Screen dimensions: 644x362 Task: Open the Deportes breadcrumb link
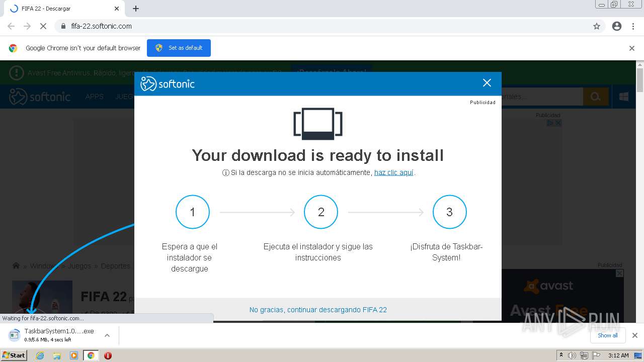point(116,266)
